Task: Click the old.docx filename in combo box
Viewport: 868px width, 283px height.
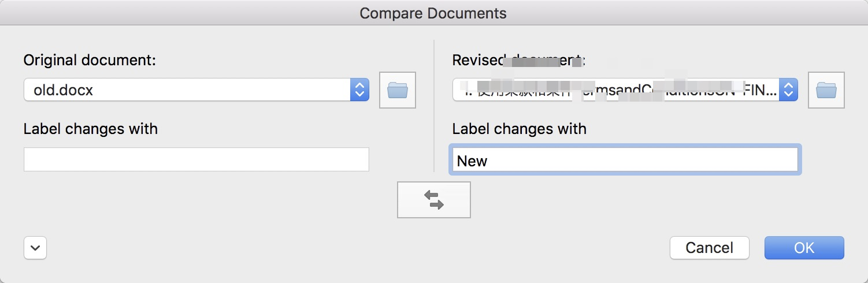Action: pos(64,91)
